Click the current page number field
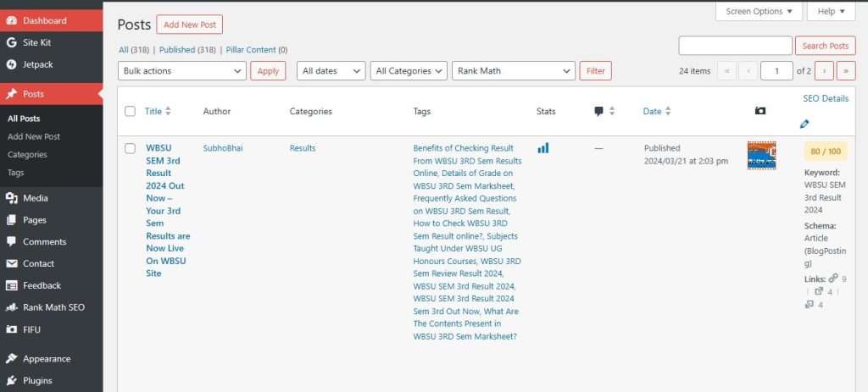This screenshot has height=392, width=868. click(x=776, y=71)
